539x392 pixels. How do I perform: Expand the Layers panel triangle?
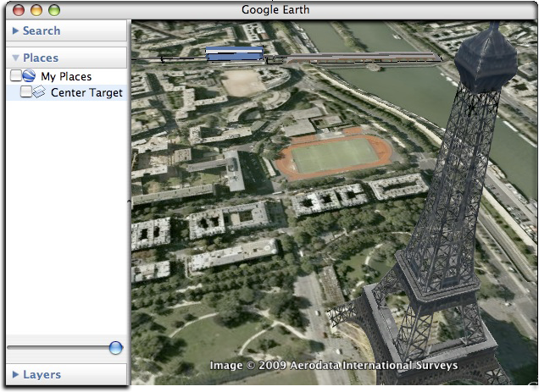(x=15, y=374)
